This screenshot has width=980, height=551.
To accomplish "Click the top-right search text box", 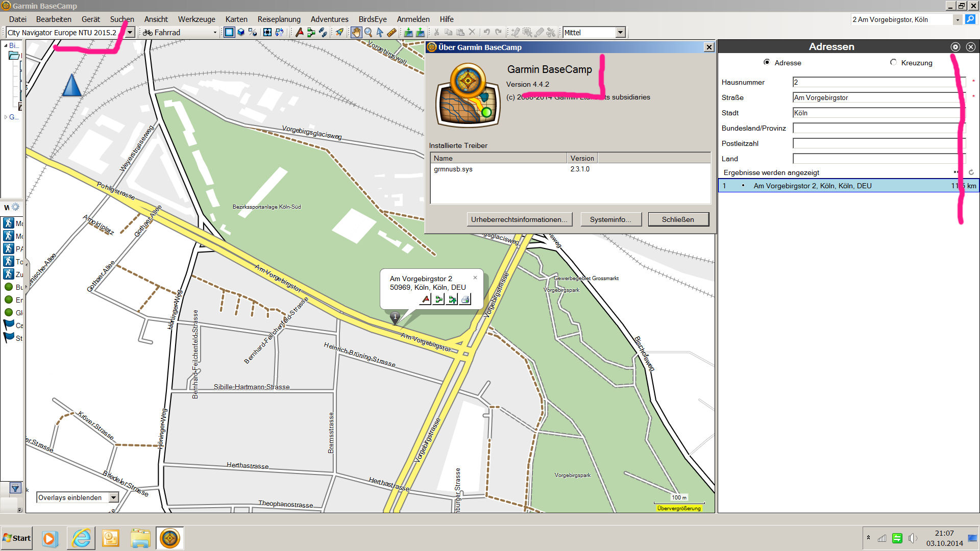I will (x=902, y=19).
